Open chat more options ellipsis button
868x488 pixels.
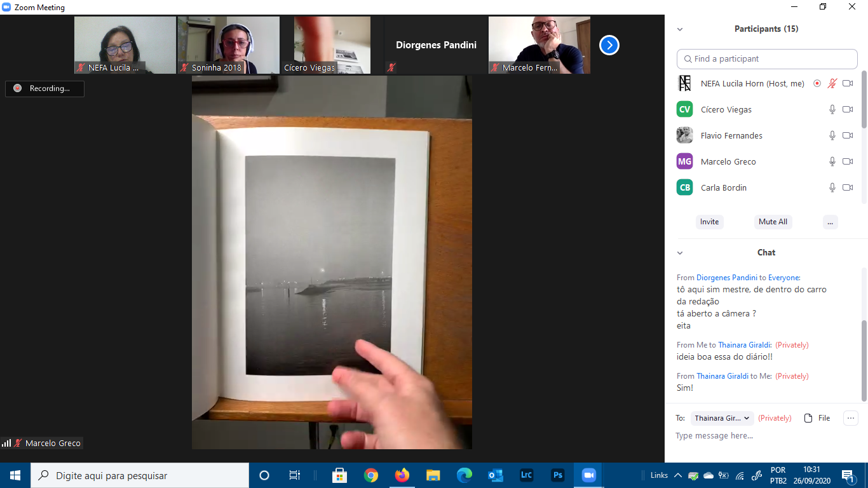850,418
